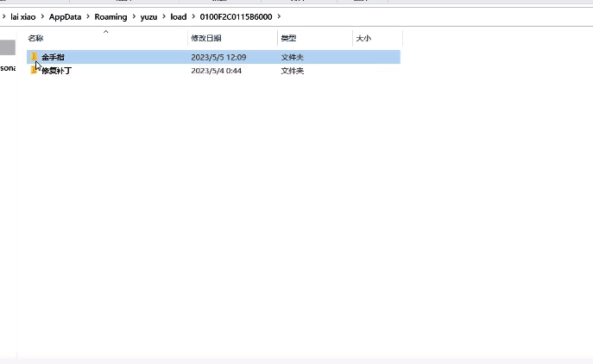Expand chevron after 0100F2C0115B6000
The width and height of the screenshot is (593, 364).
point(279,16)
